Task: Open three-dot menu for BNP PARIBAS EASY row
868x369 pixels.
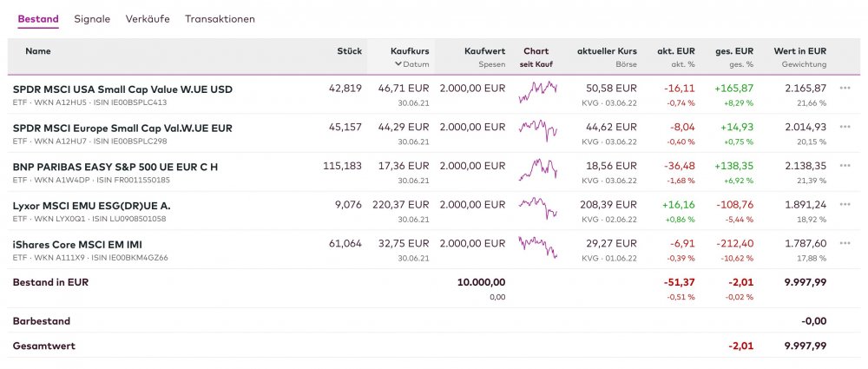Action: (845, 166)
